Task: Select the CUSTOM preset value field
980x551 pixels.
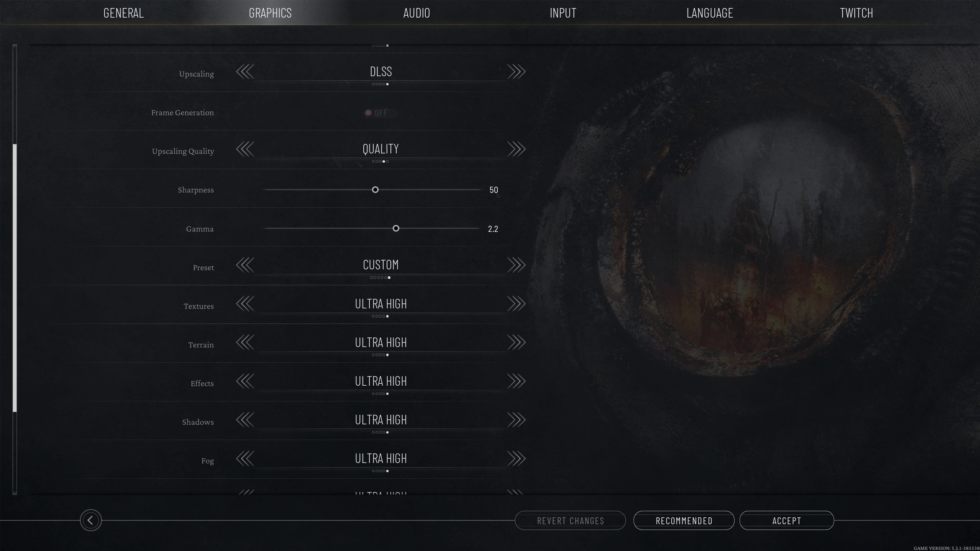Action: [x=381, y=265]
